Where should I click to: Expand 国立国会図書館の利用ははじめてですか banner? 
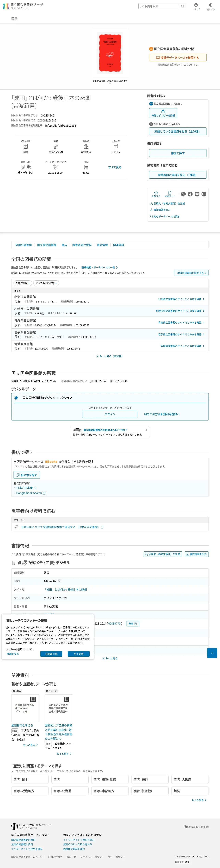coord(110,432)
